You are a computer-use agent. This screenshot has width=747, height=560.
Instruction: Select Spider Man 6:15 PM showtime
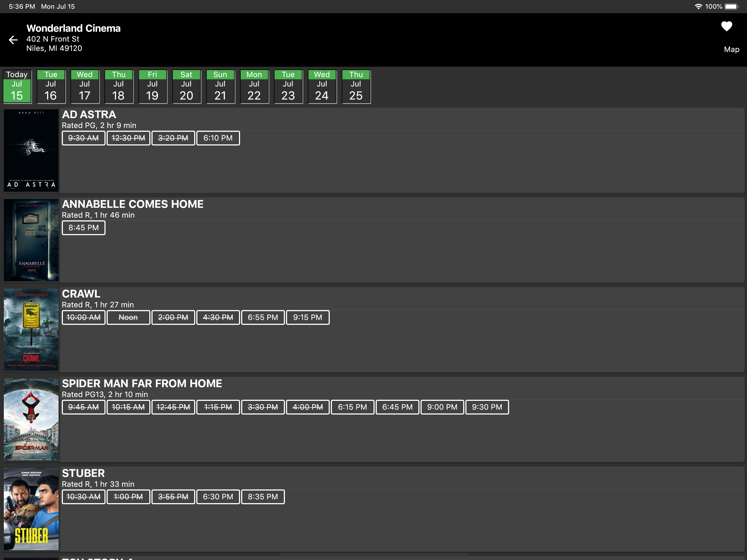(x=352, y=407)
